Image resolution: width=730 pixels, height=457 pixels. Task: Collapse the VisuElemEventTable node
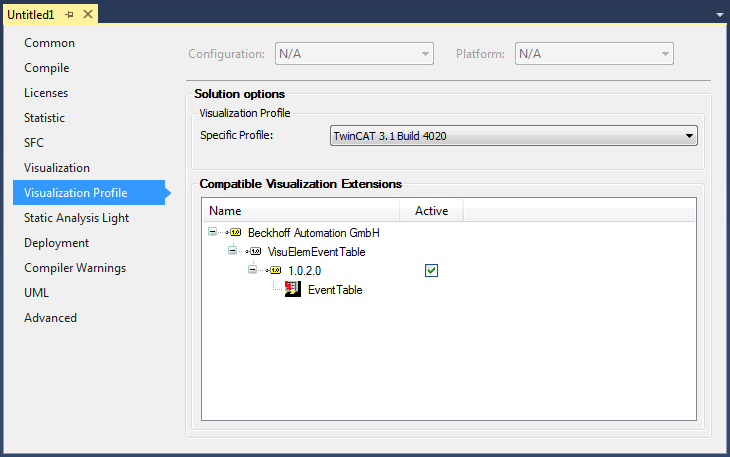coord(232,251)
